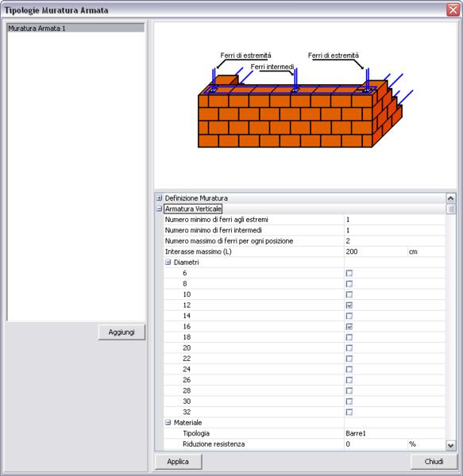Collapse the Materiale group

[x=168, y=423]
